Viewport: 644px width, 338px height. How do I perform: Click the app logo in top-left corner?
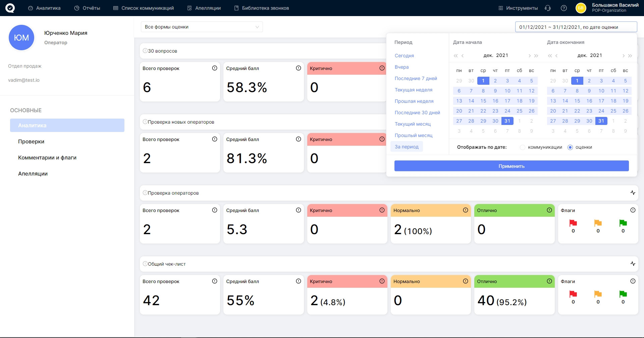[10, 8]
